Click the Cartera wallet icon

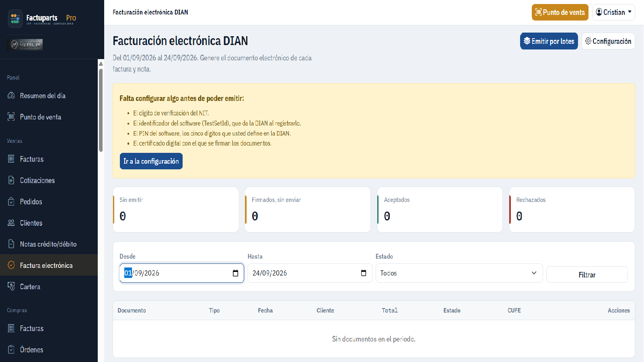pos(11,286)
